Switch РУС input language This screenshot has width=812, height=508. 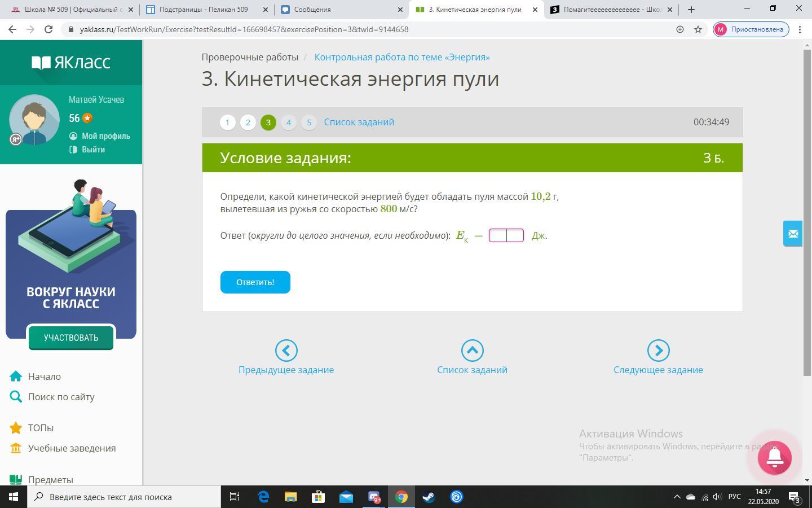pos(735,497)
